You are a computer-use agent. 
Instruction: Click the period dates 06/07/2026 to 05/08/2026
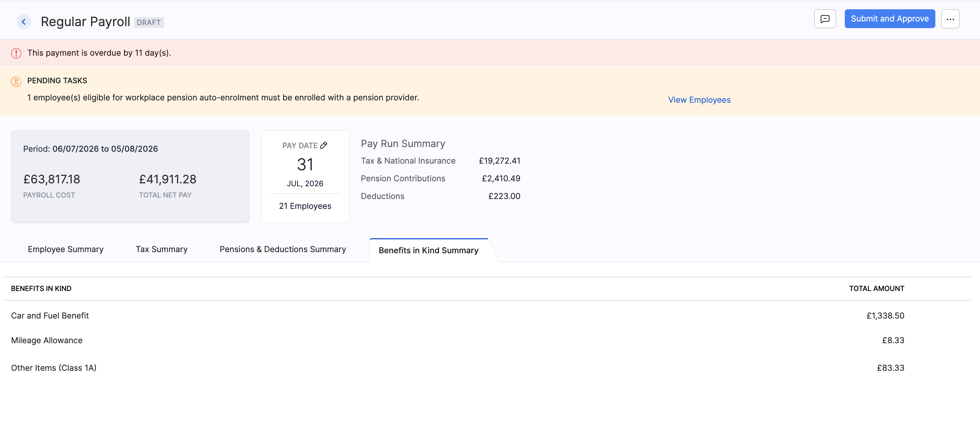coord(105,149)
